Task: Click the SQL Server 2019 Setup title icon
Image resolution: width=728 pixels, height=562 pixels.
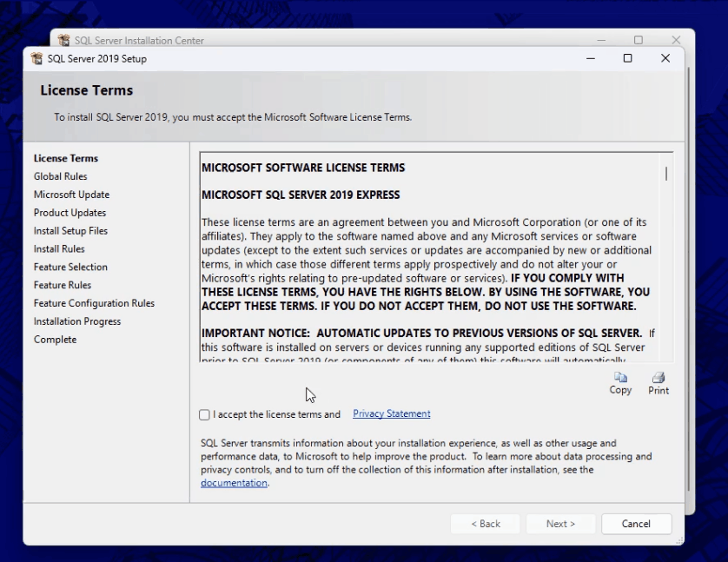Action: click(x=36, y=59)
